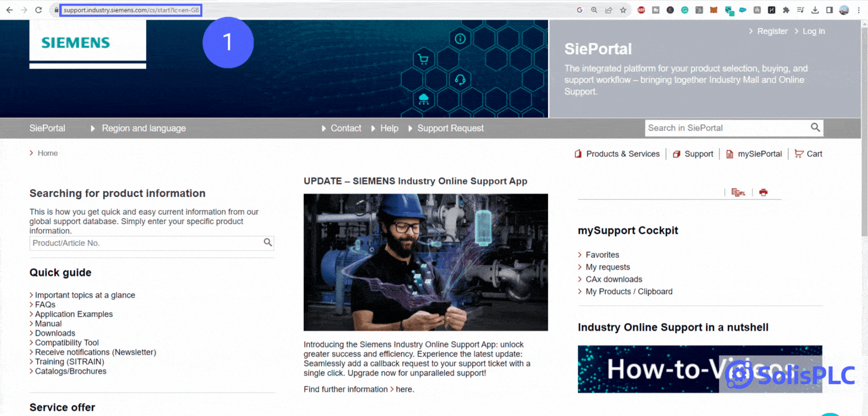View the shopping Cart

(x=808, y=154)
